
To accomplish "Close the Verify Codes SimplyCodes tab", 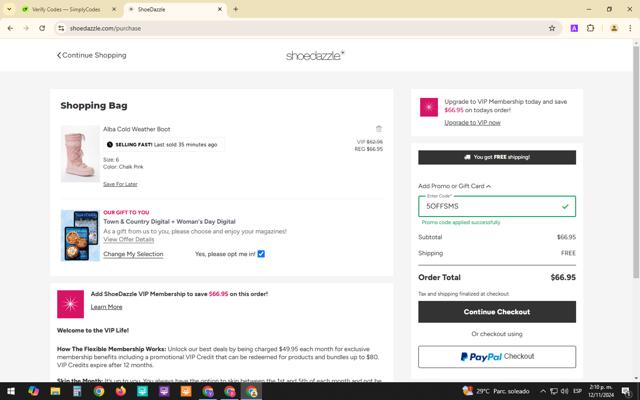I will (114, 9).
